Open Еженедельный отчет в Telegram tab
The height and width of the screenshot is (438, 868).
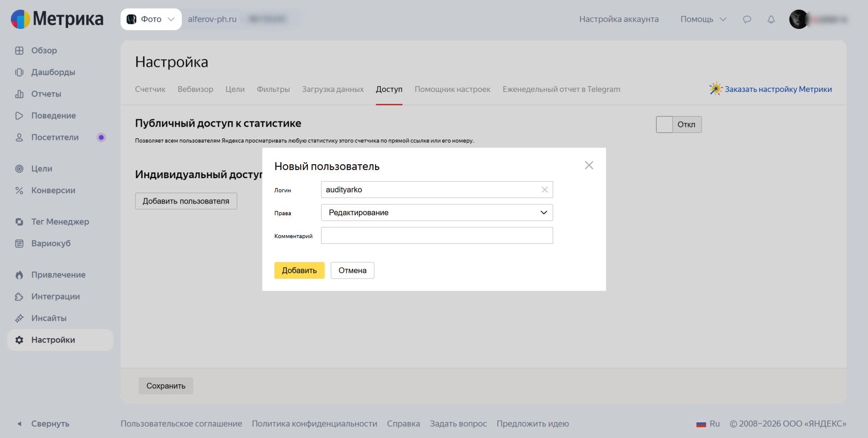pos(562,89)
